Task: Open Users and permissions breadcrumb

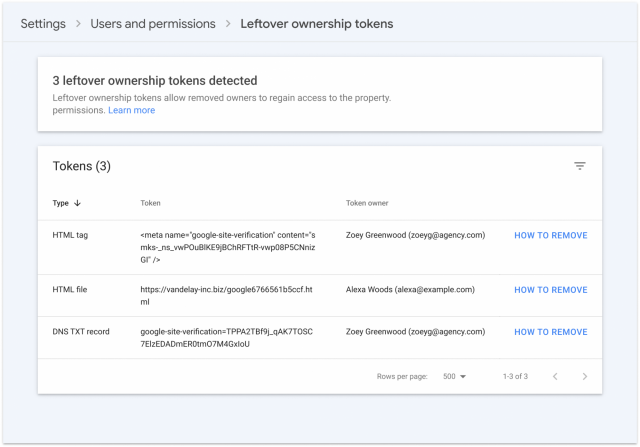Action: [153, 23]
